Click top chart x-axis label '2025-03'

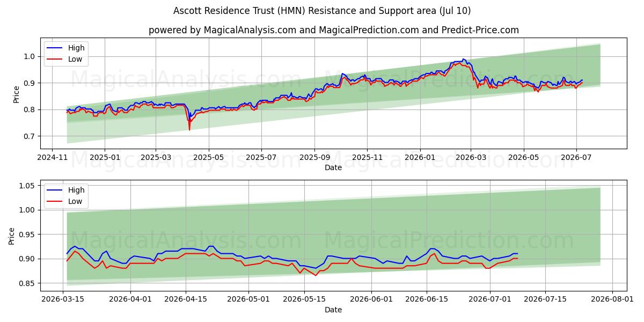(x=156, y=158)
